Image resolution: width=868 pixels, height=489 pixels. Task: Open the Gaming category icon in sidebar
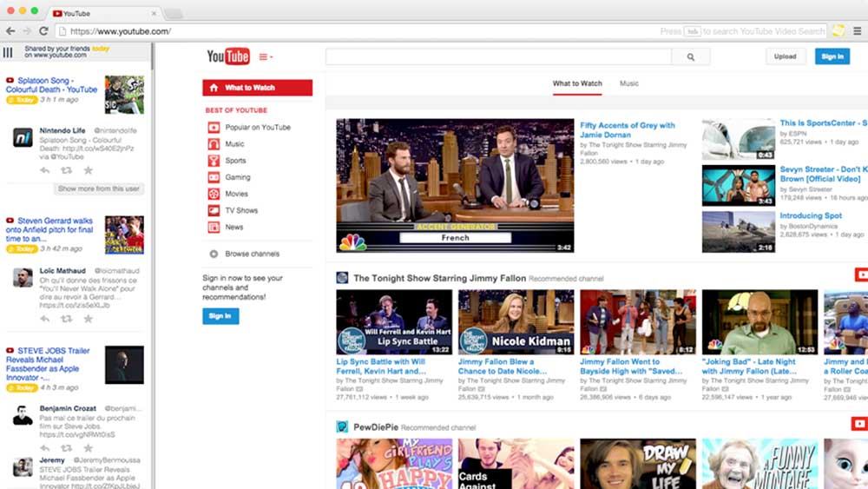pos(214,177)
